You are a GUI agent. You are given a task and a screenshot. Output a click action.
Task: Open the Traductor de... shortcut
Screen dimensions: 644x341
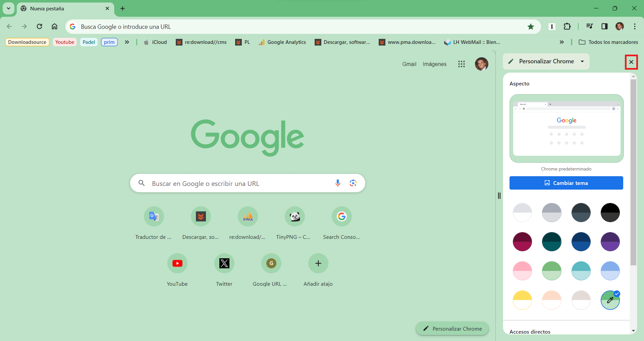(x=154, y=223)
